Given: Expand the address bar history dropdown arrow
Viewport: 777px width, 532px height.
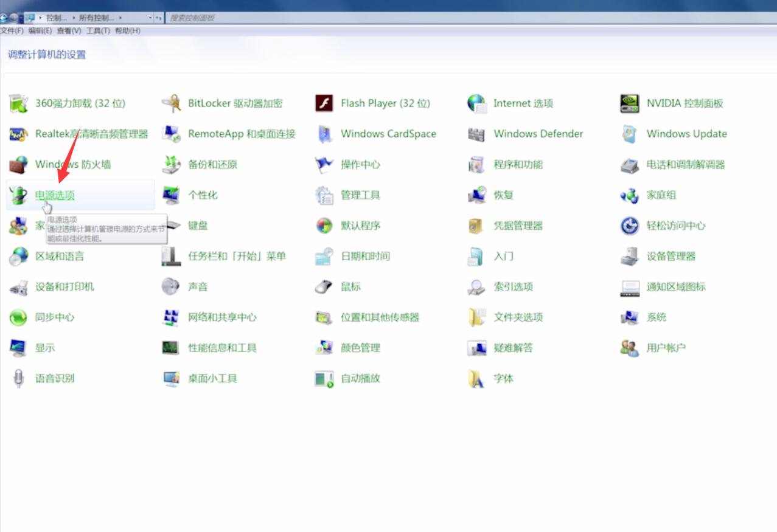Looking at the screenshot, I should coord(150,18).
